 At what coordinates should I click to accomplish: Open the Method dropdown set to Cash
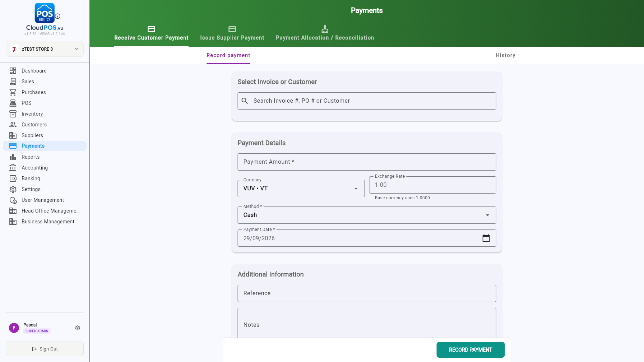pyautogui.click(x=367, y=215)
